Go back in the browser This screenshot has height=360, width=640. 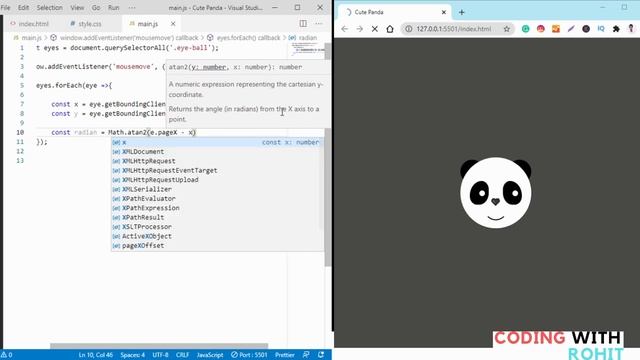click(344, 29)
